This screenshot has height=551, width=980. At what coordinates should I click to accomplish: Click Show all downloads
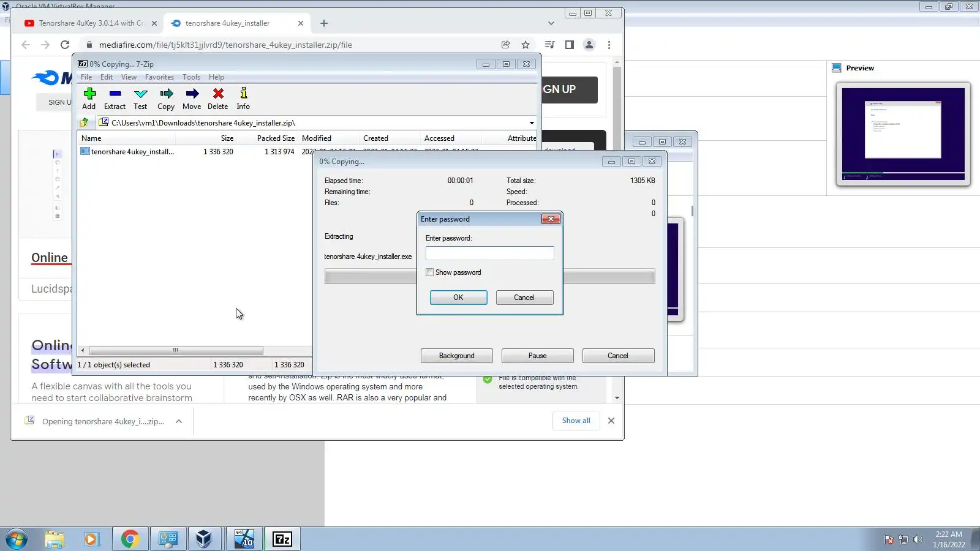tap(576, 421)
